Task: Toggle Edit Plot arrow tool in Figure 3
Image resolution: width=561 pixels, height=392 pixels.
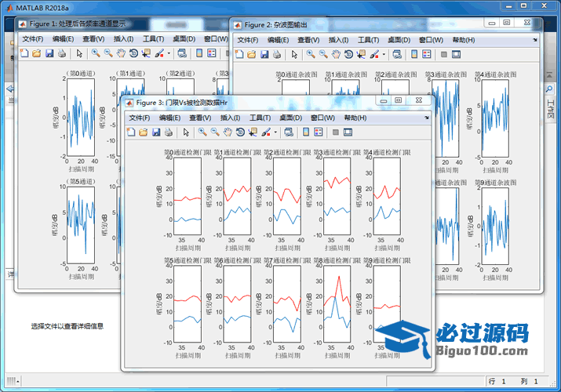Action: click(x=186, y=132)
